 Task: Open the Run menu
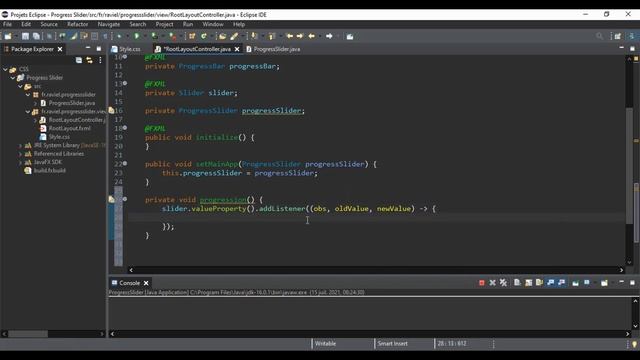(188, 24)
